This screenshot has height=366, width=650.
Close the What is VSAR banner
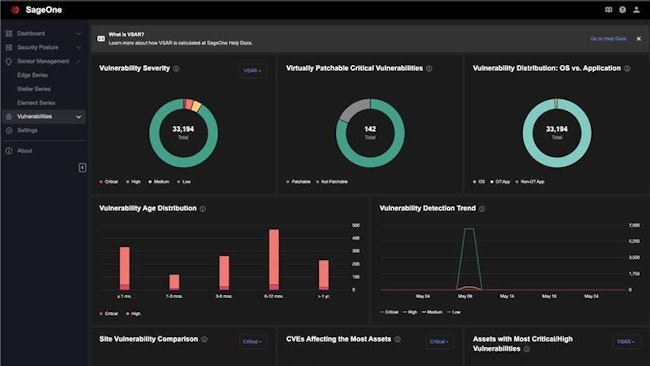pyautogui.click(x=639, y=39)
